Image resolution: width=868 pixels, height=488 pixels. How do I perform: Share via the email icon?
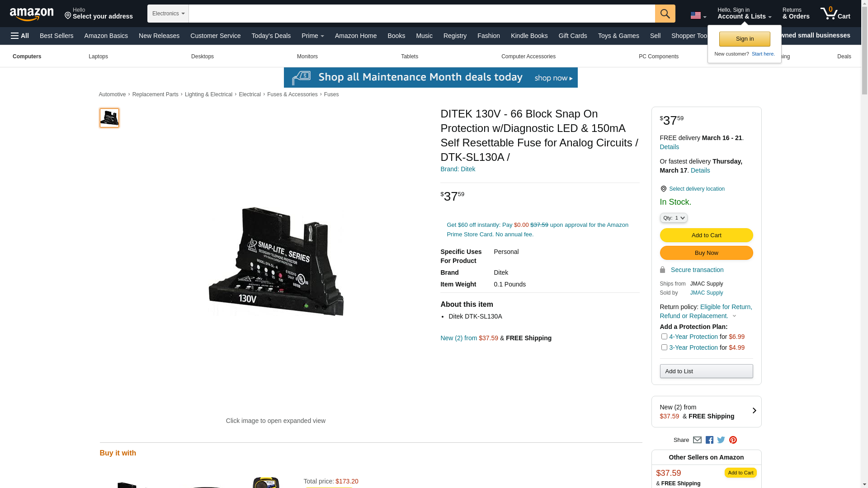[x=697, y=440]
